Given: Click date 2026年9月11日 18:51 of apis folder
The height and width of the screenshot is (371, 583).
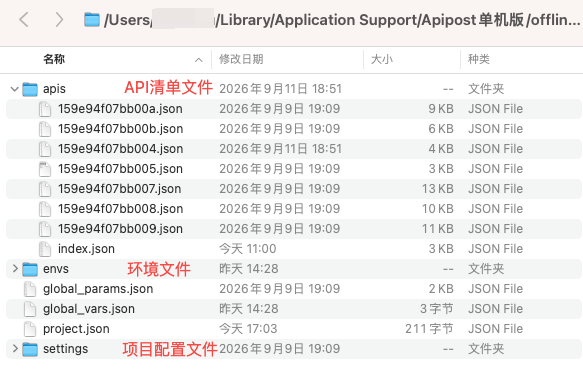Looking at the screenshot, I should (x=280, y=89).
